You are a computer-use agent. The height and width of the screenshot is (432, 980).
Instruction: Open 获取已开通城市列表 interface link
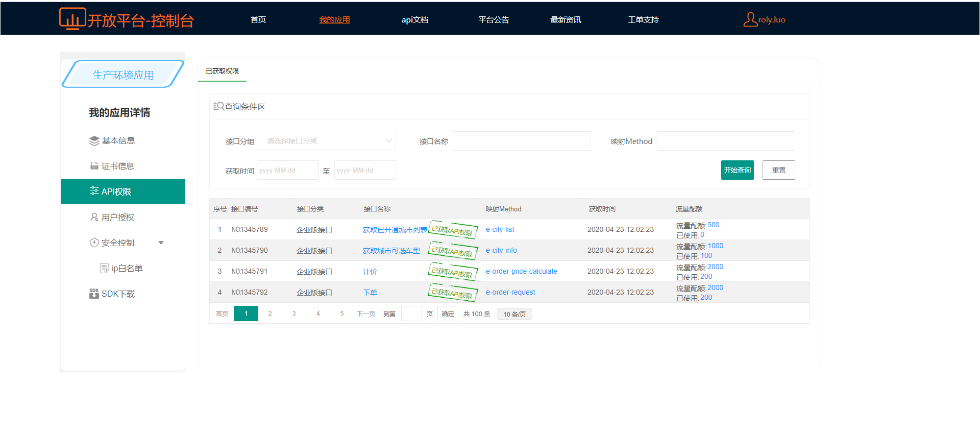pos(395,230)
